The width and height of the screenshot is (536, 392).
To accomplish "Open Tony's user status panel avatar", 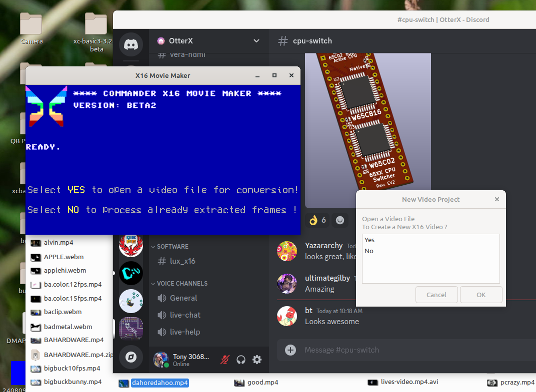I will pos(160,360).
